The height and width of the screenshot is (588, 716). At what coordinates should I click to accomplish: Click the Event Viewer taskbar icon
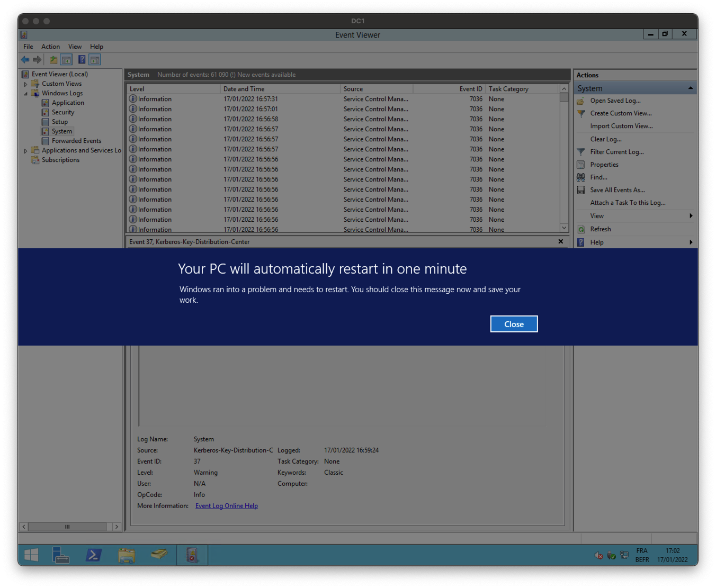pyautogui.click(x=192, y=555)
